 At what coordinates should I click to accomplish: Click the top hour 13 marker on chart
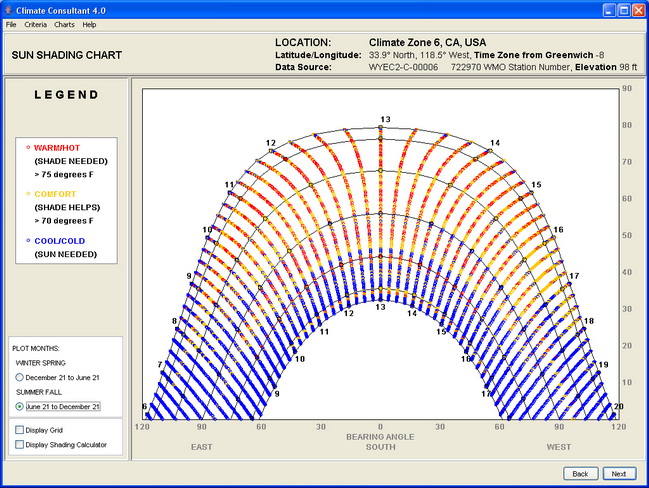click(385, 119)
